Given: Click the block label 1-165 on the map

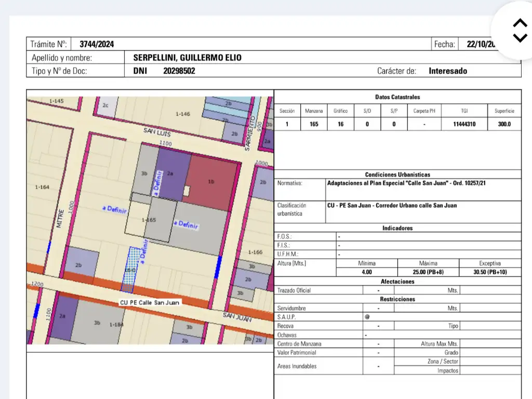Looking at the screenshot, I should click(149, 220).
